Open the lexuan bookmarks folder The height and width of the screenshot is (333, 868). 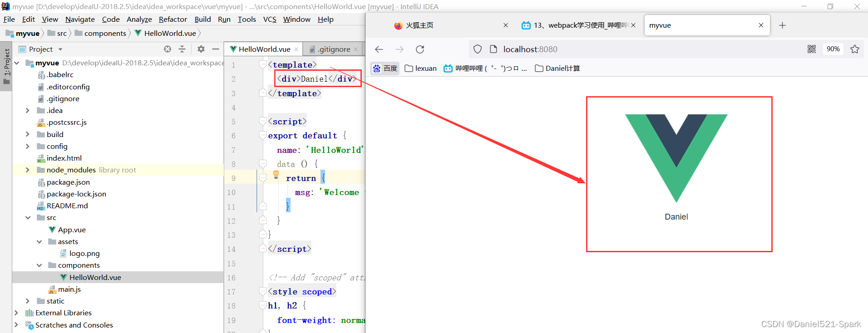tap(421, 68)
